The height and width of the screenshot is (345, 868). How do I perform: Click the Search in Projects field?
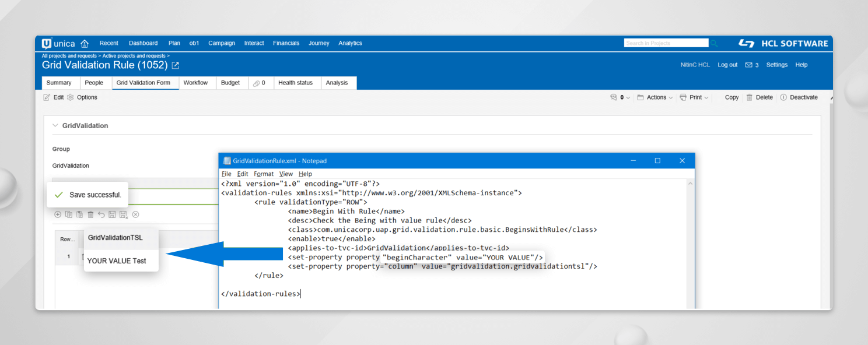click(666, 43)
